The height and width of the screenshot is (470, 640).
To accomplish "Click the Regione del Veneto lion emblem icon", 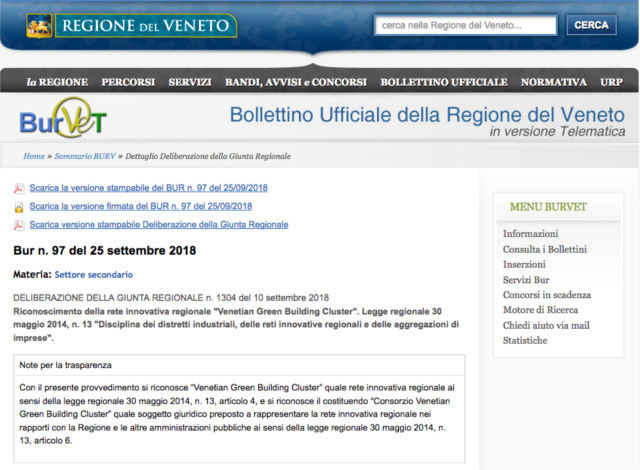I will pos(39,26).
